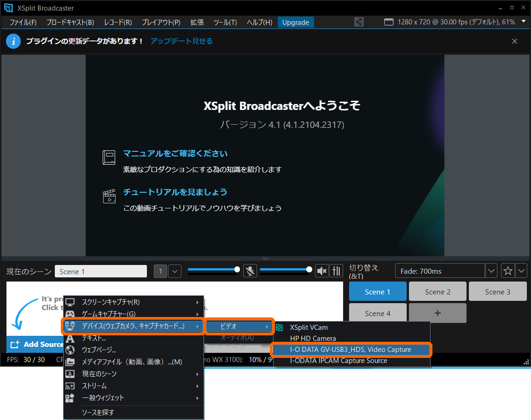Open the レコード(R) menu
The height and width of the screenshot is (420, 531).
pyautogui.click(x=118, y=23)
